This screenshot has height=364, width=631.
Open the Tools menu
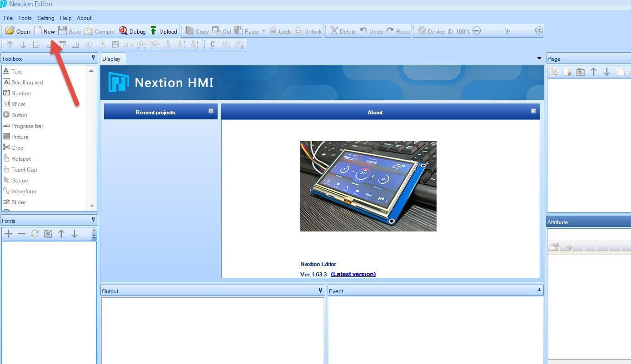point(25,18)
